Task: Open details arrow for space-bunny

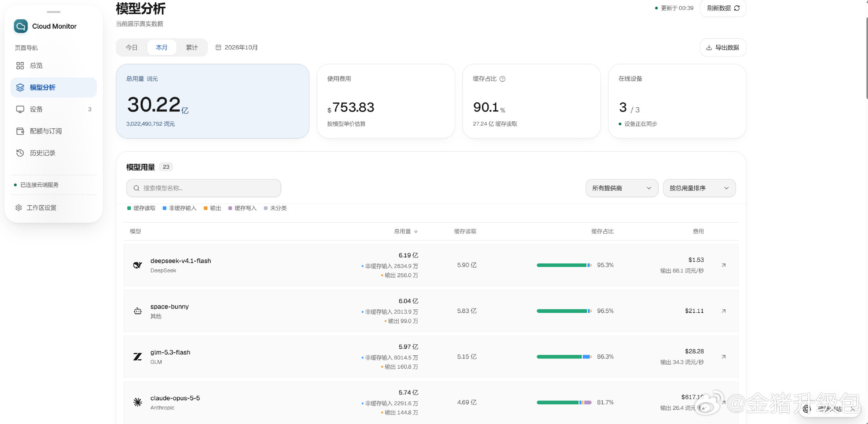Action: point(723,311)
